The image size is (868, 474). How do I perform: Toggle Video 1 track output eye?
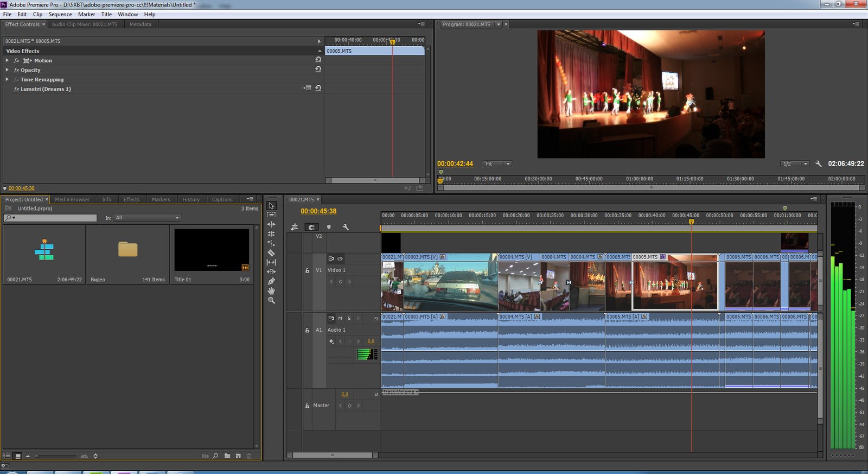click(x=340, y=258)
